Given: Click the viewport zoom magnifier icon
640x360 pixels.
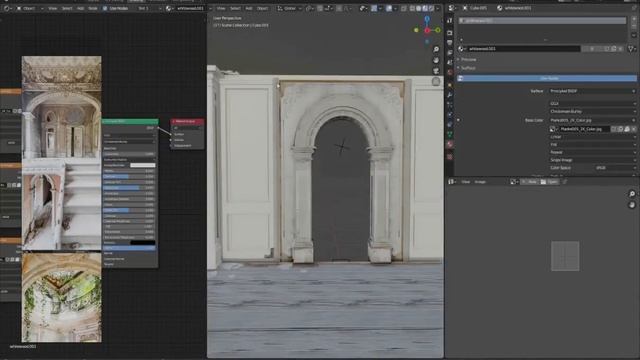Looking at the screenshot, I should click(x=436, y=49).
